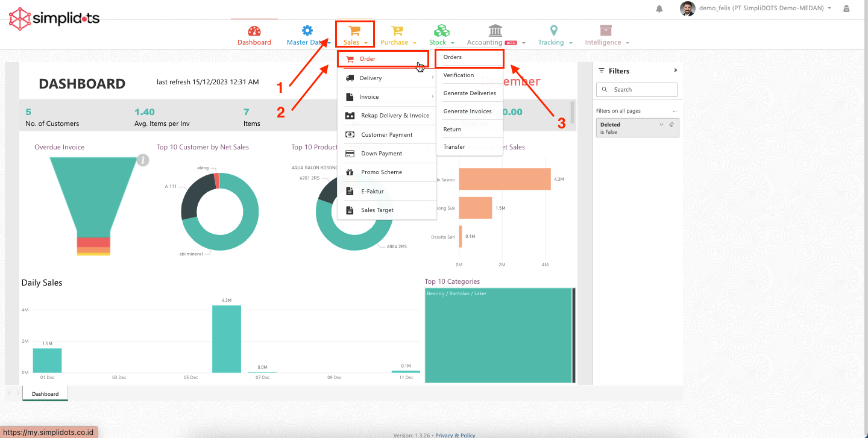Image resolution: width=868 pixels, height=438 pixels.
Task: Click the notification bell icon
Action: tap(659, 8)
